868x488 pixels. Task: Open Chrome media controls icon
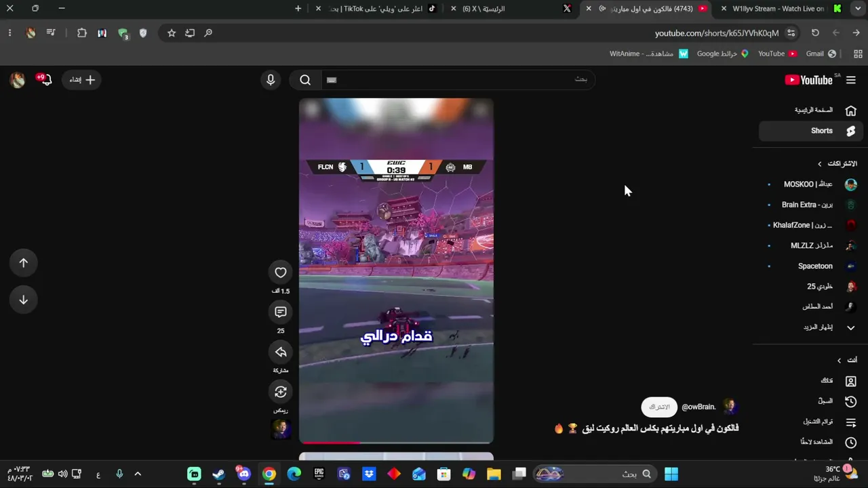click(x=51, y=33)
